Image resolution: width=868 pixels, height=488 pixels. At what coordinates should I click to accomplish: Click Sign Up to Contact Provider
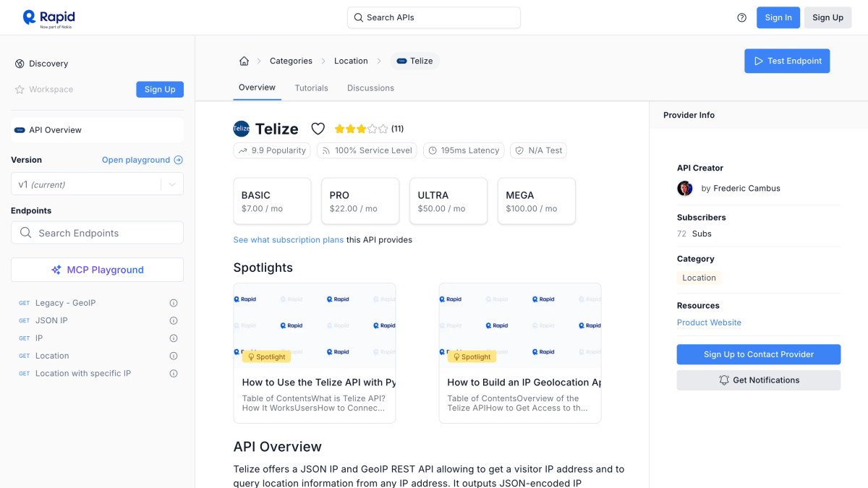tap(759, 354)
